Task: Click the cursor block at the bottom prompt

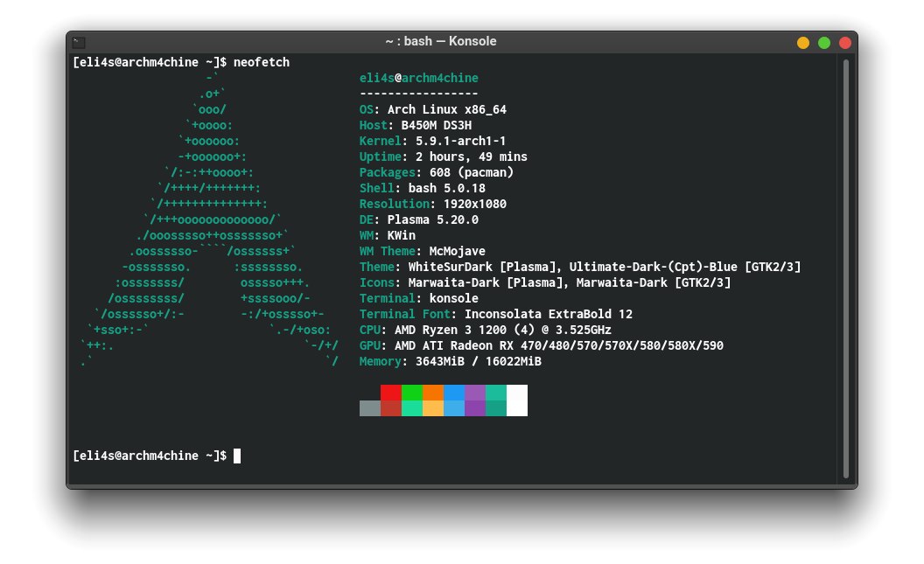Action: 237,456
